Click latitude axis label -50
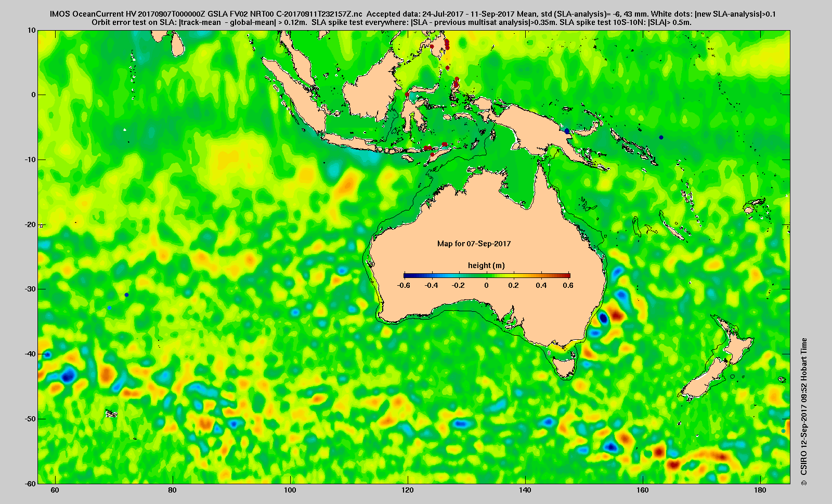This screenshot has height=504, width=832. click(31, 419)
